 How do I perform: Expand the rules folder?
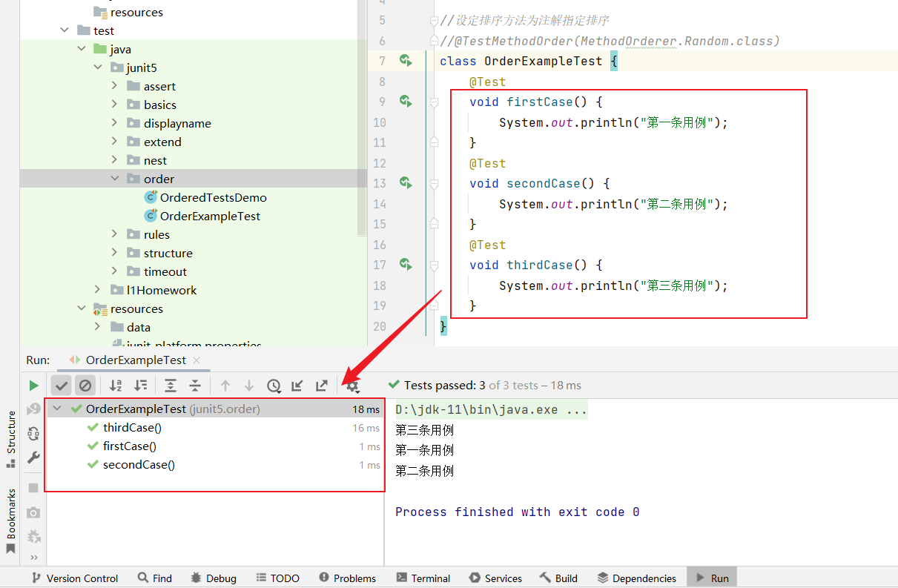(x=115, y=234)
